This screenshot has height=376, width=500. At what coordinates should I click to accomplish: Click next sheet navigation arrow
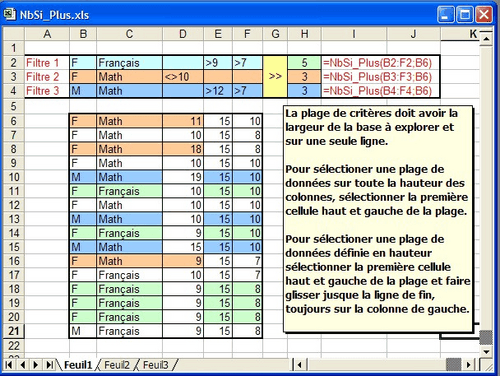(x=36, y=365)
